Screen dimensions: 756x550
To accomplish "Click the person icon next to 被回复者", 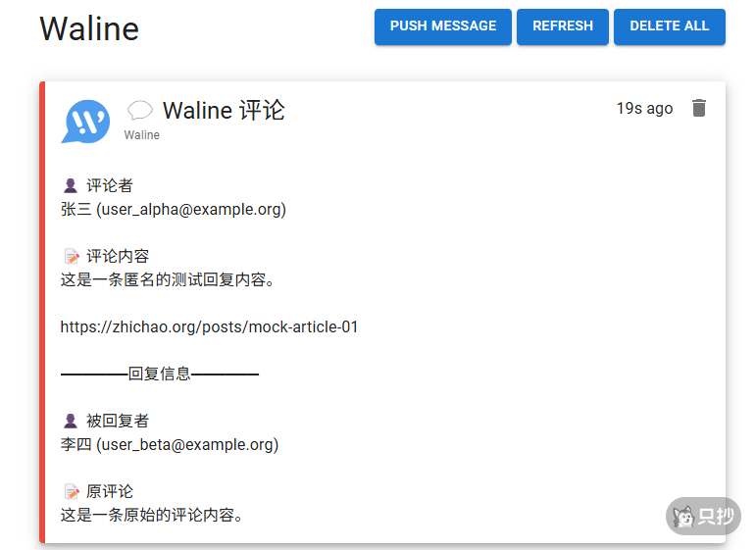I will [71, 421].
